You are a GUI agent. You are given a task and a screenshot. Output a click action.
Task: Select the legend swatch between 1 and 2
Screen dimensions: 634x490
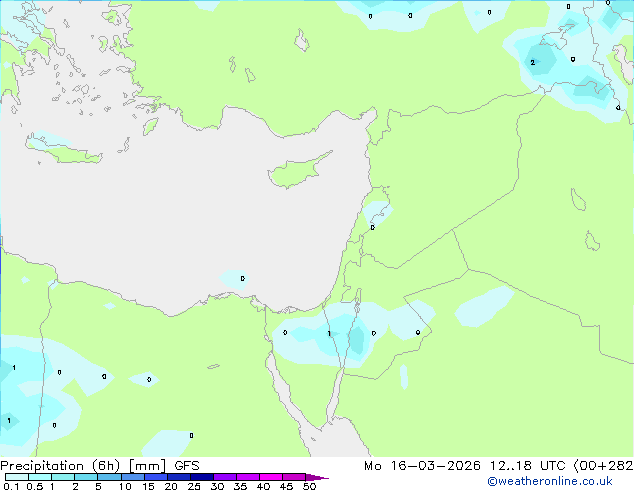[63, 477]
